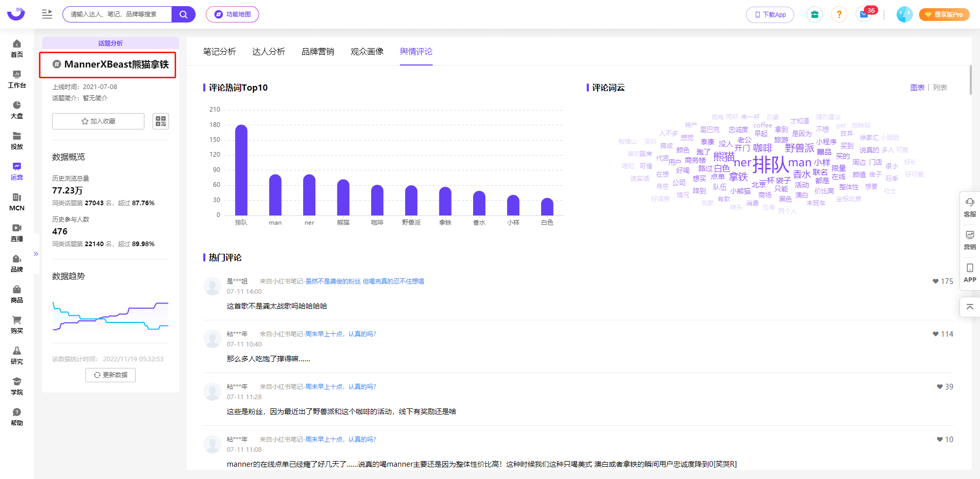Click the question mark help icon in header

click(839, 14)
